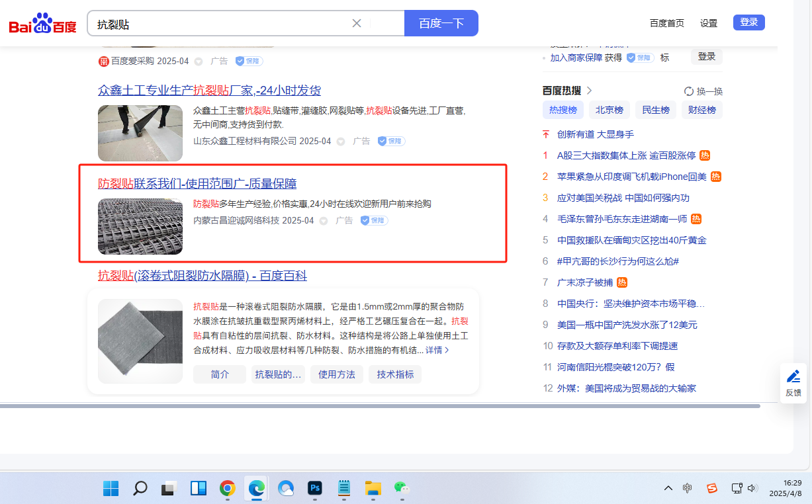Open Photoshop from the taskbar
This screenshot has height=504, width=812.
(314, 488)
